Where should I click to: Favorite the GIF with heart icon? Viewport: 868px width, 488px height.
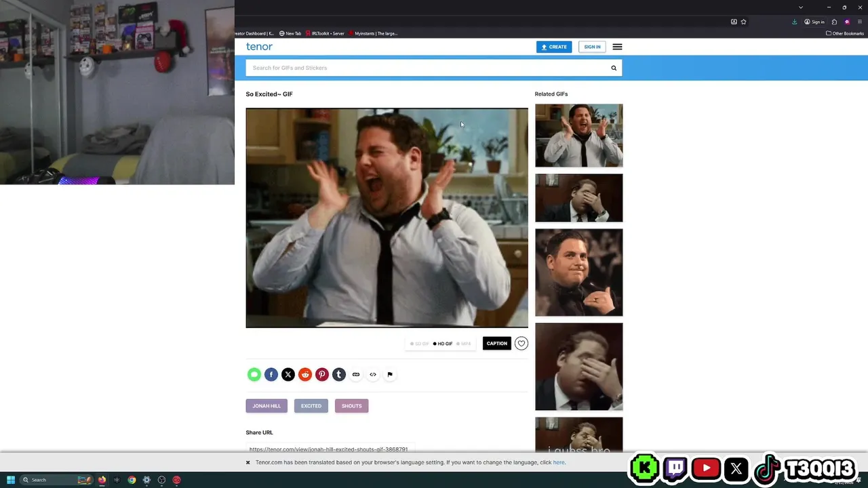coord(521,344)
